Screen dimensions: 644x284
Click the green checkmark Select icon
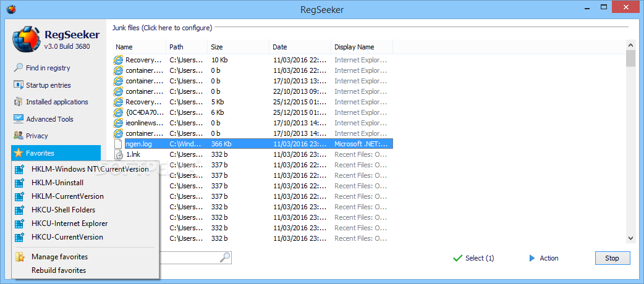pos(457,258)
